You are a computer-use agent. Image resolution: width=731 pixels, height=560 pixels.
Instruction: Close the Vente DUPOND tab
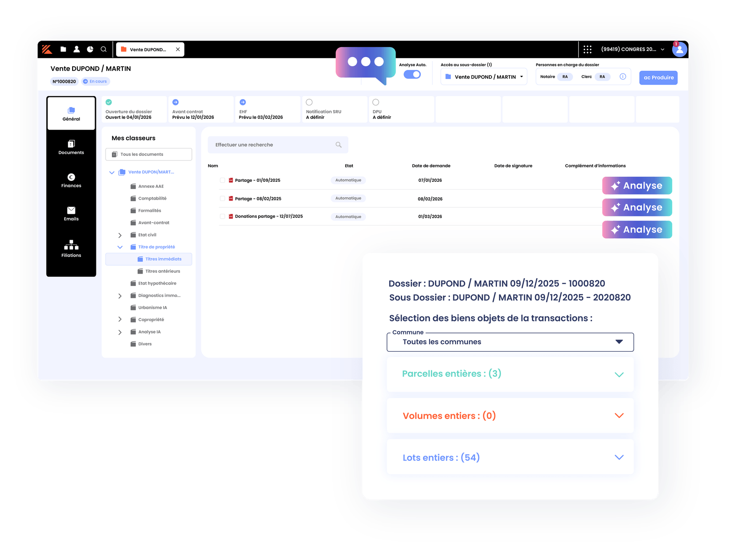coord(178,49)
